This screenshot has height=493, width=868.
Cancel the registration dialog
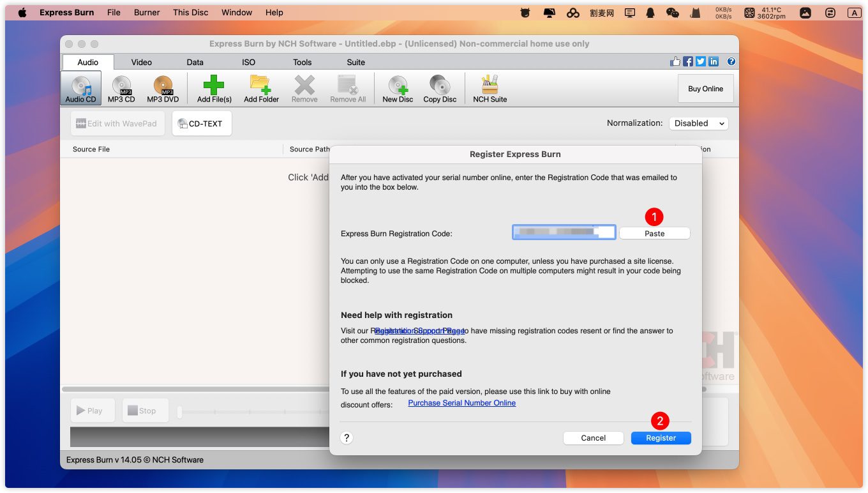[593, 438]
